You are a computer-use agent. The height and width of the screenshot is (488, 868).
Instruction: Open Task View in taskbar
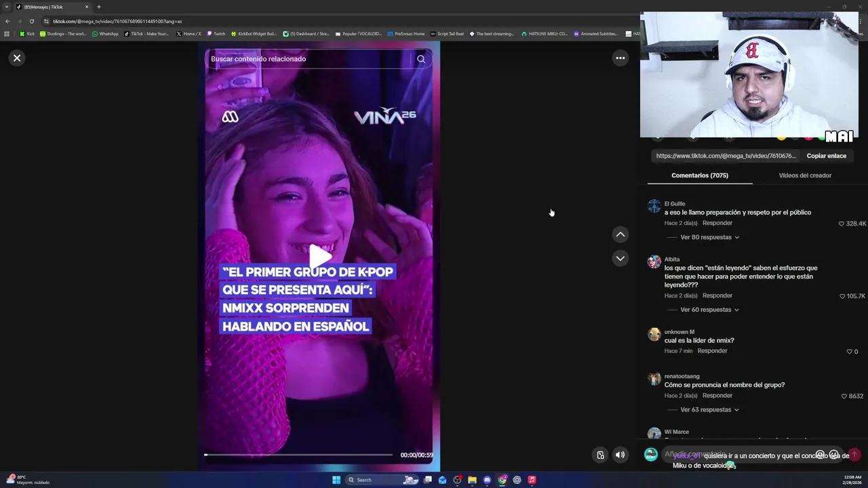coord(428,480)
